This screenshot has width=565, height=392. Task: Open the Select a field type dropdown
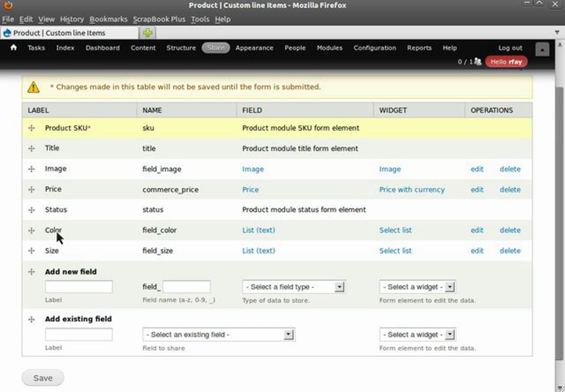(294, 287)
